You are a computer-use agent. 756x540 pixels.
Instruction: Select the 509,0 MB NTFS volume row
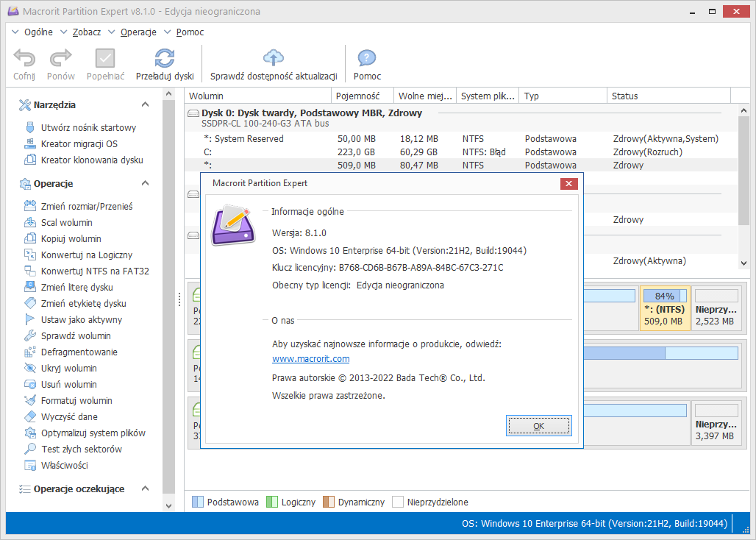tap(461, 165)
